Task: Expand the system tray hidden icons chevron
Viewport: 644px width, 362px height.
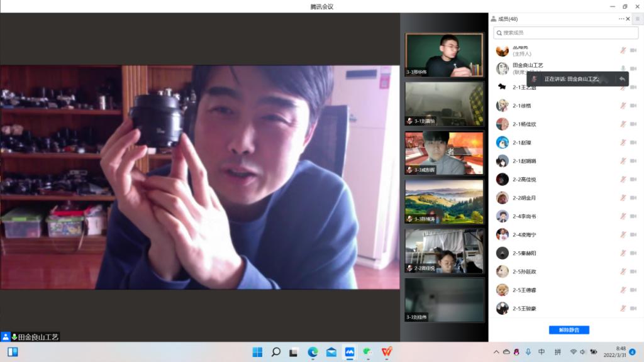Action: tap(496, 352)
